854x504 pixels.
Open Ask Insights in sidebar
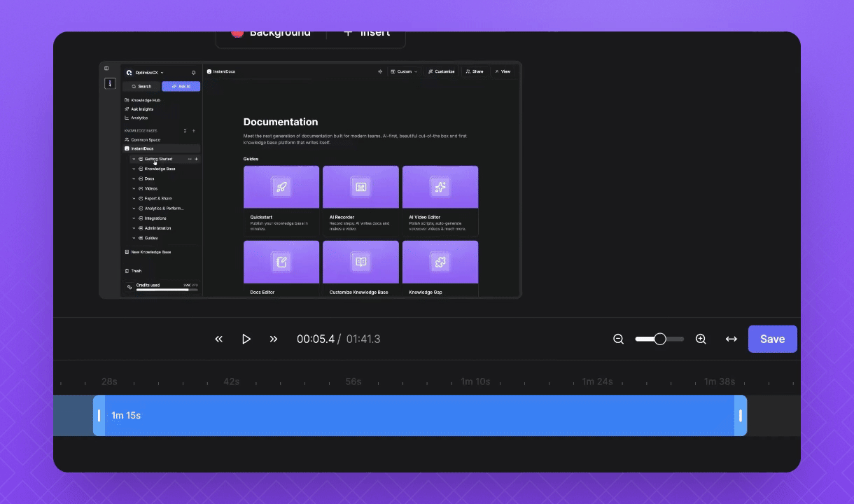click(139, 109)
